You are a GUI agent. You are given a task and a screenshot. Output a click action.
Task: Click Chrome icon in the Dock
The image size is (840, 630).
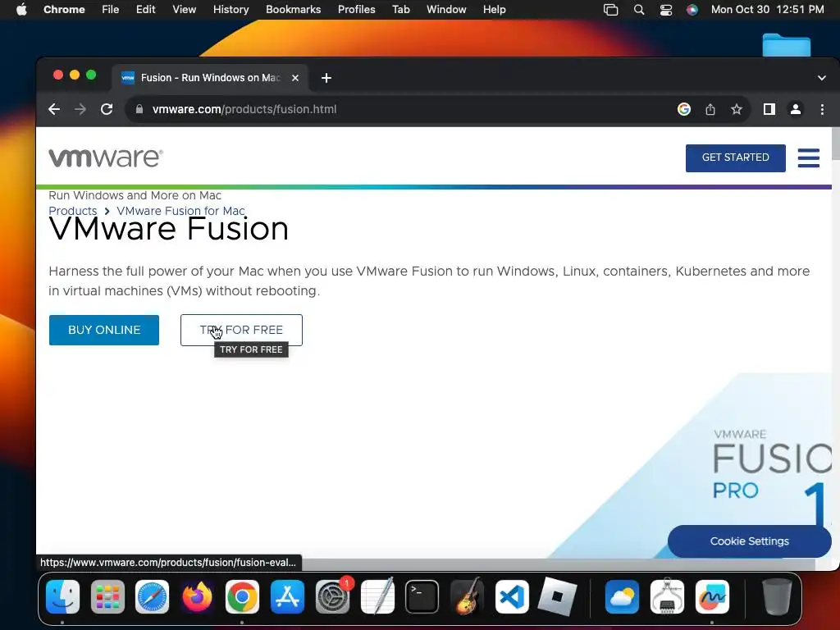click(242, 596)
